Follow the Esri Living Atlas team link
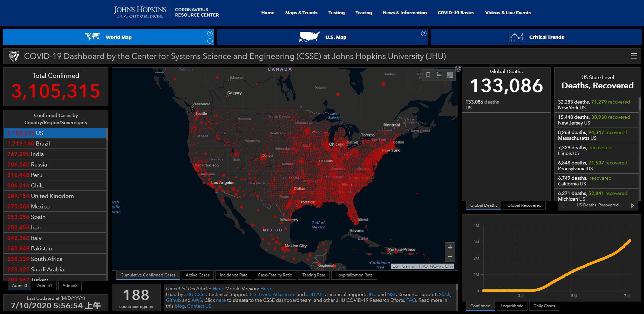The width and height of the screenshot is (644, 314). tap(272, 295)
